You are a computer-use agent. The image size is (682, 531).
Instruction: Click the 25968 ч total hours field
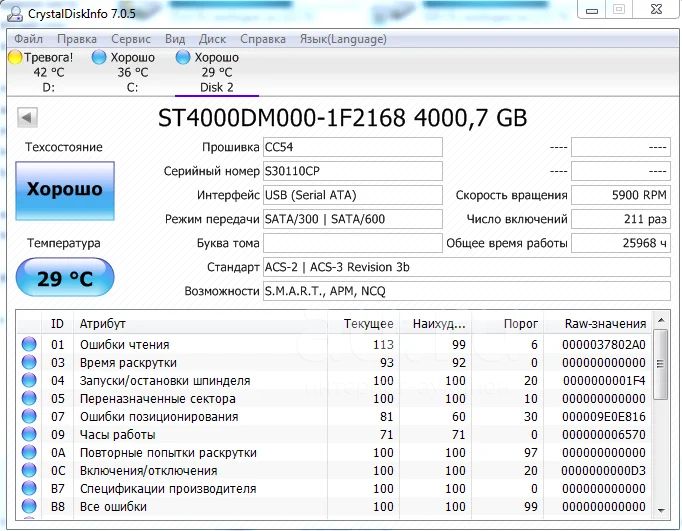click(x=621, y=243)
